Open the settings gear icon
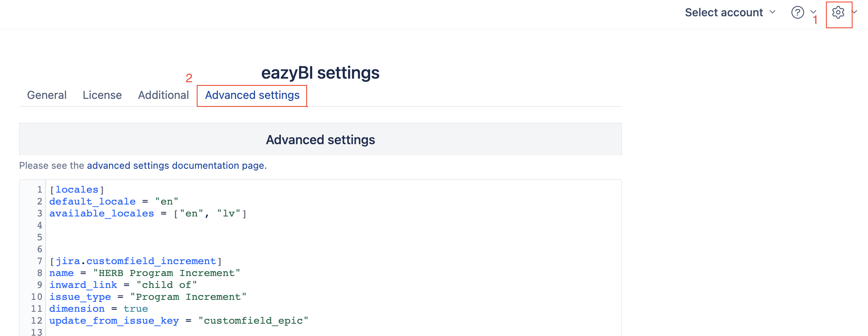 pyautogui.click(x=838, y=13)
